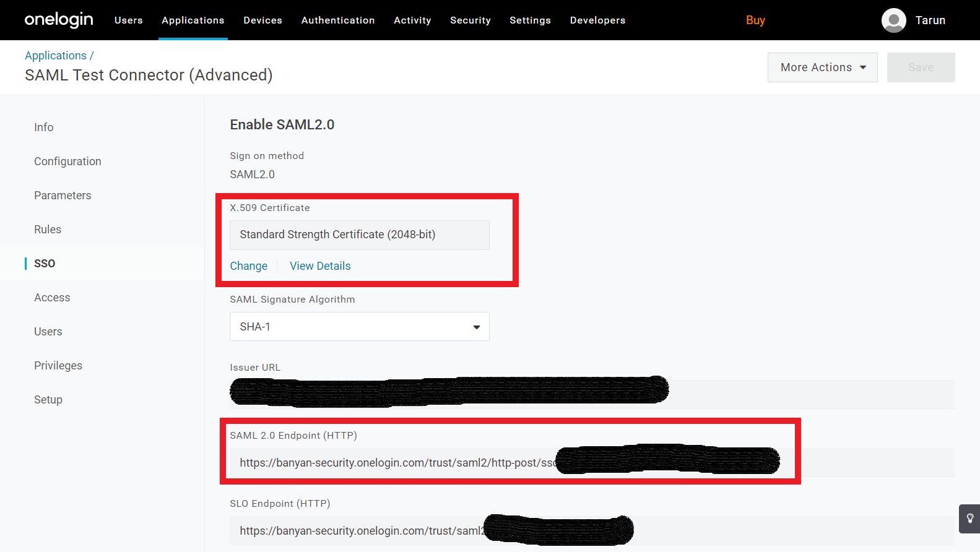This screenshot has height=552, width=980.
Task: Switch to the Configuration tab
Action: pyautogui.click(x=67, y=162)
